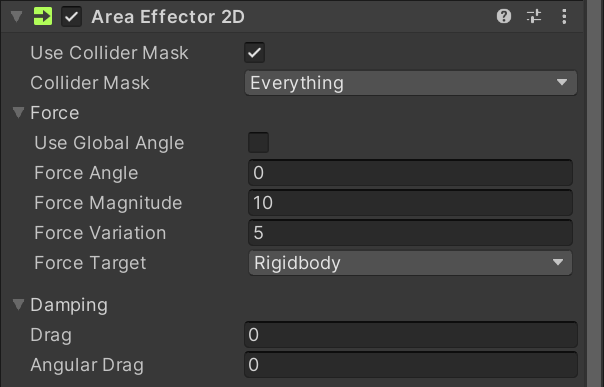
Task: Open the Force Target Rigidbody dropdown
Action: tap(410, 263)
